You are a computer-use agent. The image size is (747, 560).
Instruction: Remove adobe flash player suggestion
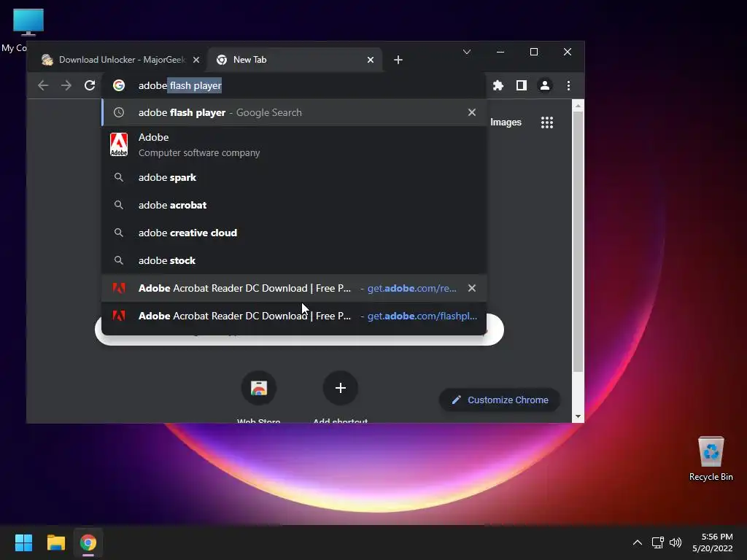(x=472, y=112)
